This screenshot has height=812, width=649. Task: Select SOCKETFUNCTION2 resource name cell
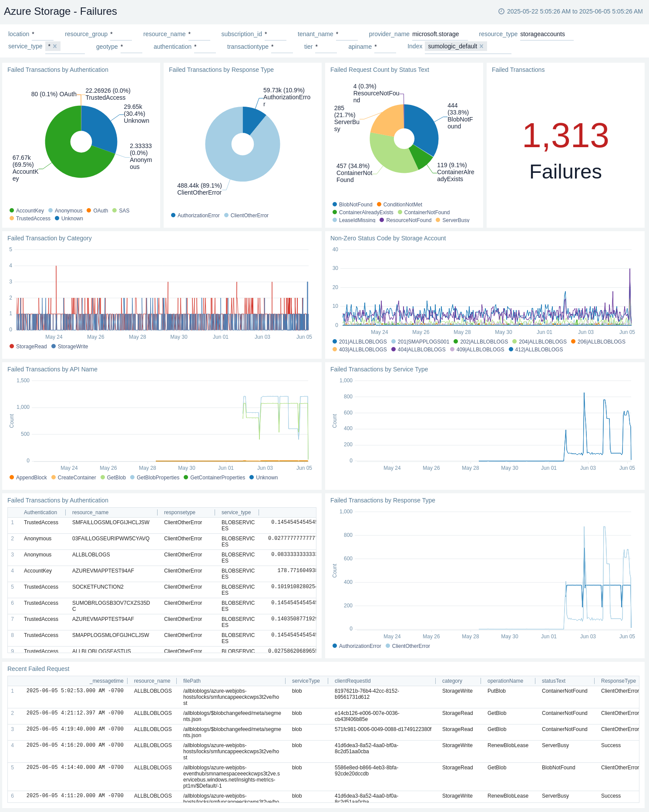[x=98, y=587]
